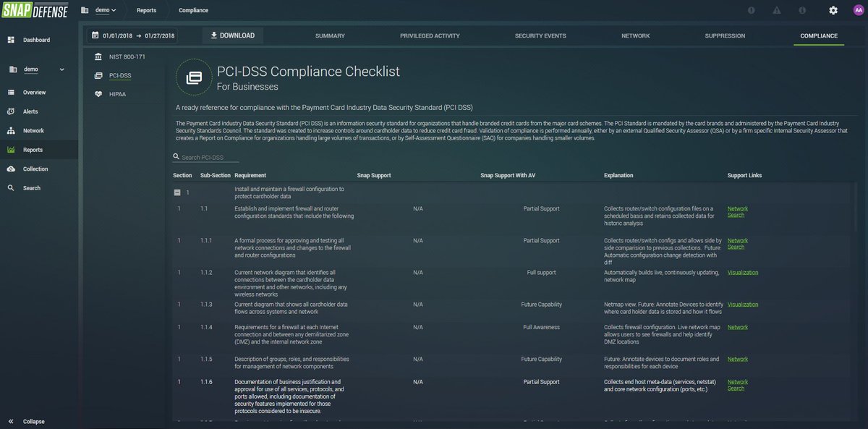Open the Suppression tab
The width and height of the screenshot is (868, 429).
tap(725, 35)
